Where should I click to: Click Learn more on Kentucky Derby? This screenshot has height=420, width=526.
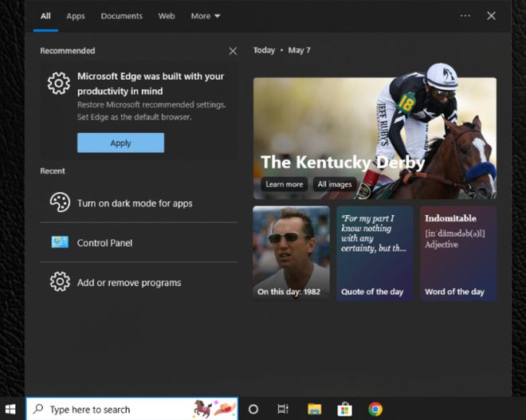tap(285, 184)
